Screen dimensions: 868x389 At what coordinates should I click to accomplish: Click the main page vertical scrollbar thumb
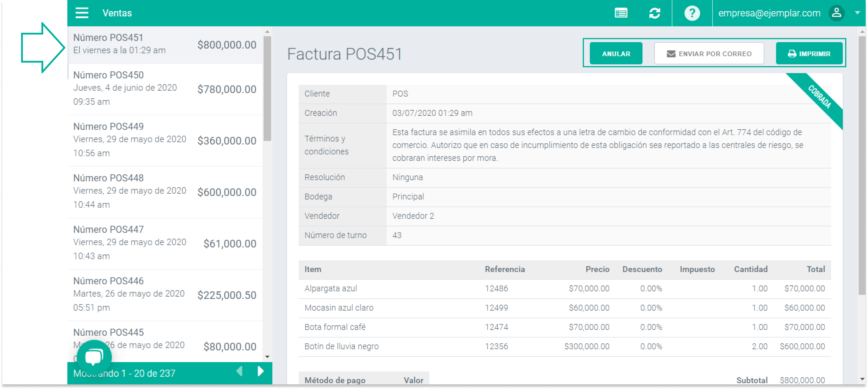[x=862, y=166]
